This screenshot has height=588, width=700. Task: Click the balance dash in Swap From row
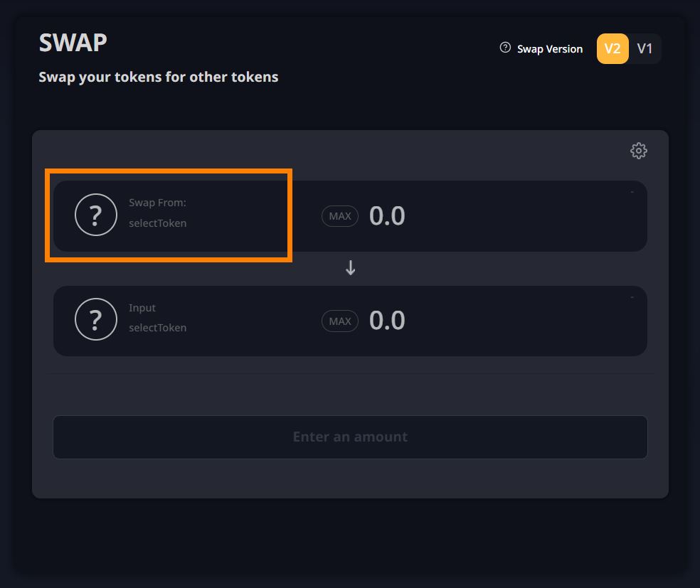coord(632,192)
